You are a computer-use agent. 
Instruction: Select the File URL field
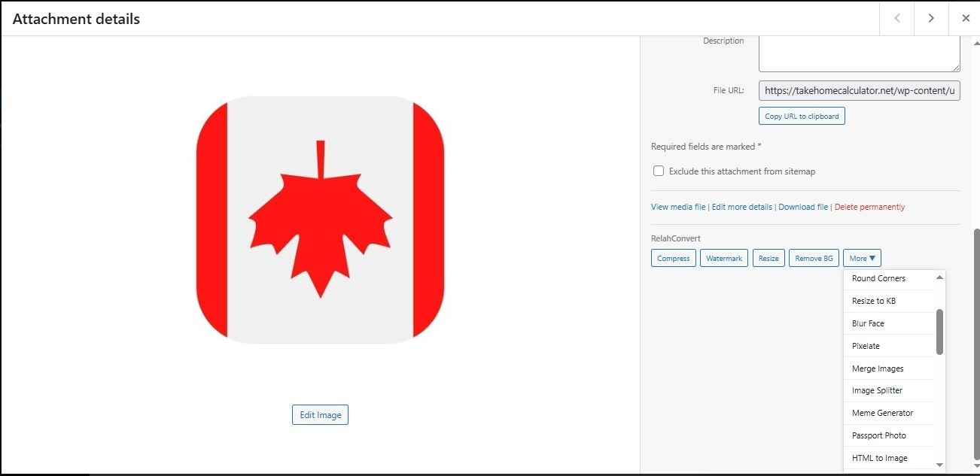pyautogui.click(x=859, y=90)
